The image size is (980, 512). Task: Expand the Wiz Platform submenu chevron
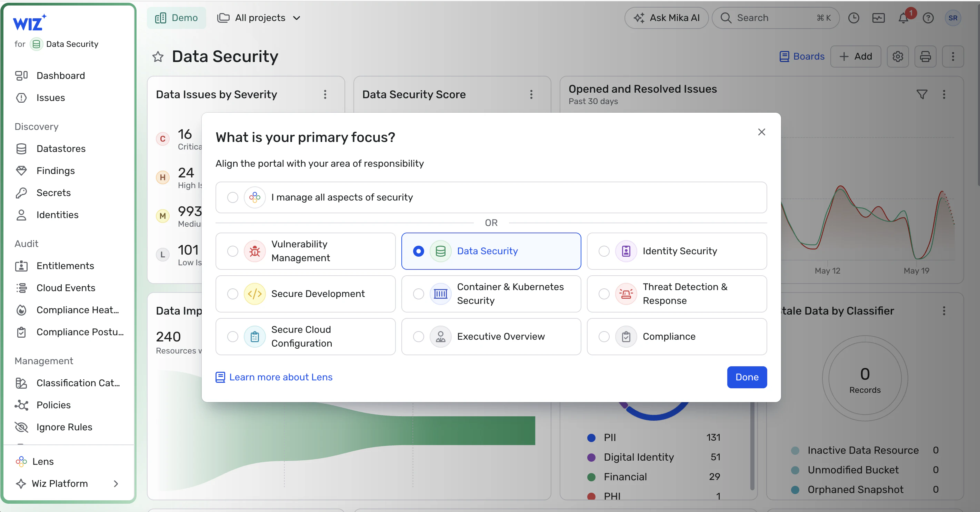click(116, 483)
